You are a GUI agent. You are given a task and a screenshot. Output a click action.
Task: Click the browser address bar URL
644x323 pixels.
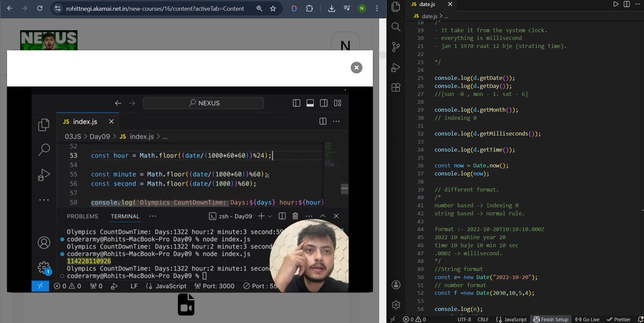coord(155,8)
